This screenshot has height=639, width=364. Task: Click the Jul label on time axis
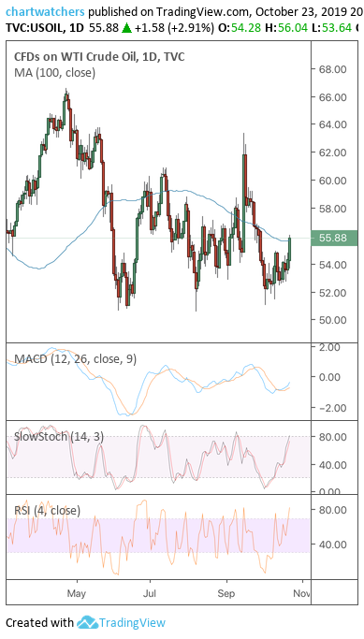click(150, 593)
